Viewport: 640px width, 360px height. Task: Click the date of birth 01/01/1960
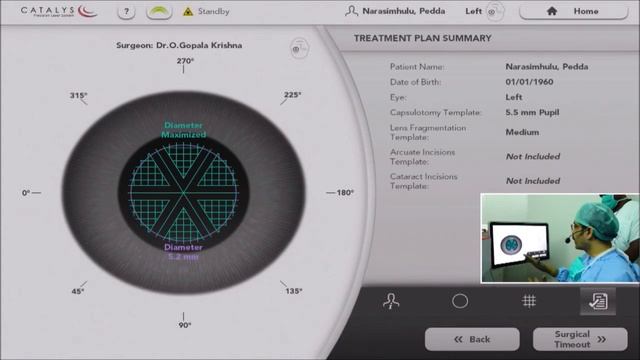tap(529, 82)
